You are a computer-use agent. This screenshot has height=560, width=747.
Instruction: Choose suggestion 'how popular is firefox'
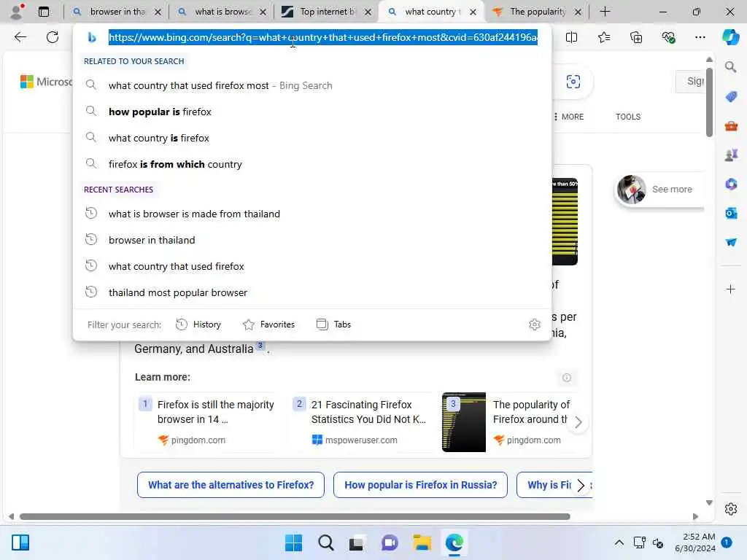tap(312, 112)
